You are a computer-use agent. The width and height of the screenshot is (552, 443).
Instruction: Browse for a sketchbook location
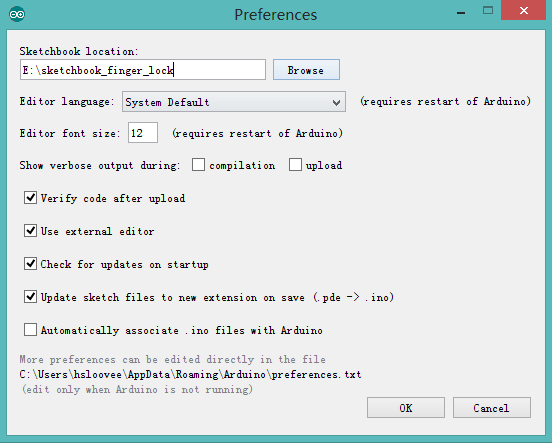(x=306, y=70)
